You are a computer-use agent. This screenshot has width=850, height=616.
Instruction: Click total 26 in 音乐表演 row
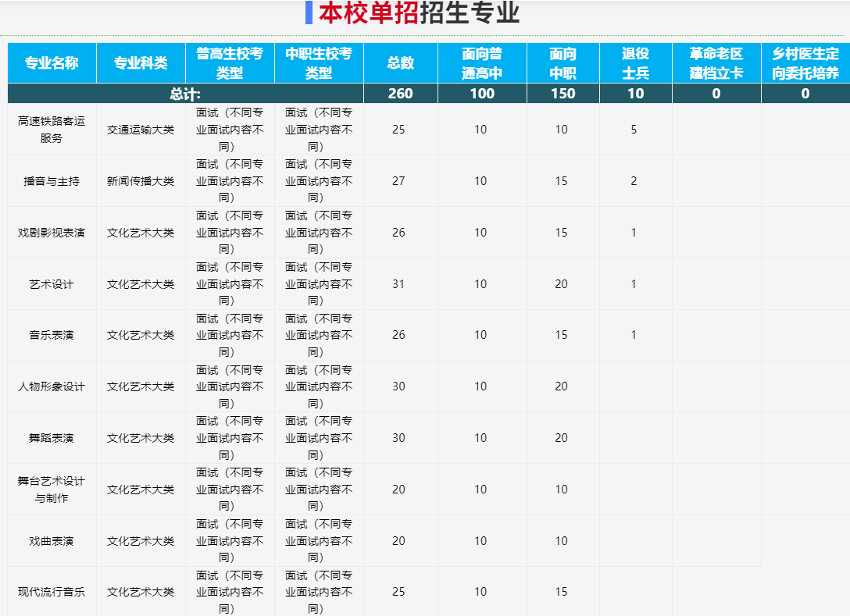(398, 335)
